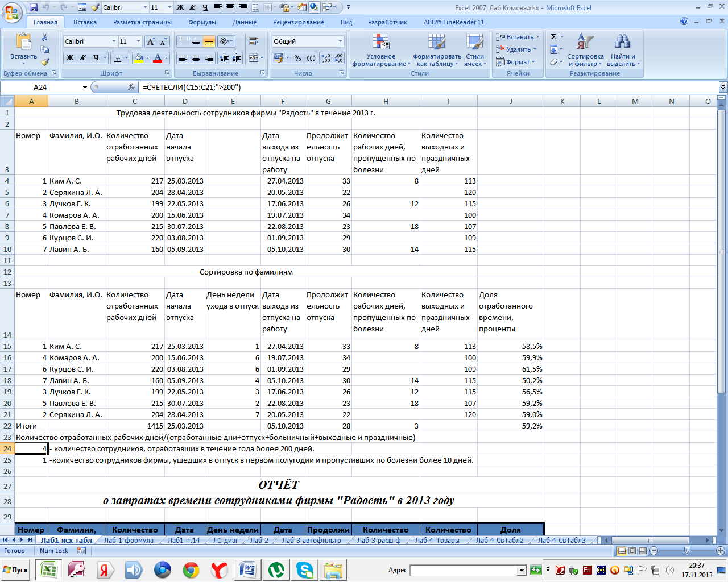Open Найти и выделить menu
The height and width of the screenshot is (582, 728).
(623, 50)
